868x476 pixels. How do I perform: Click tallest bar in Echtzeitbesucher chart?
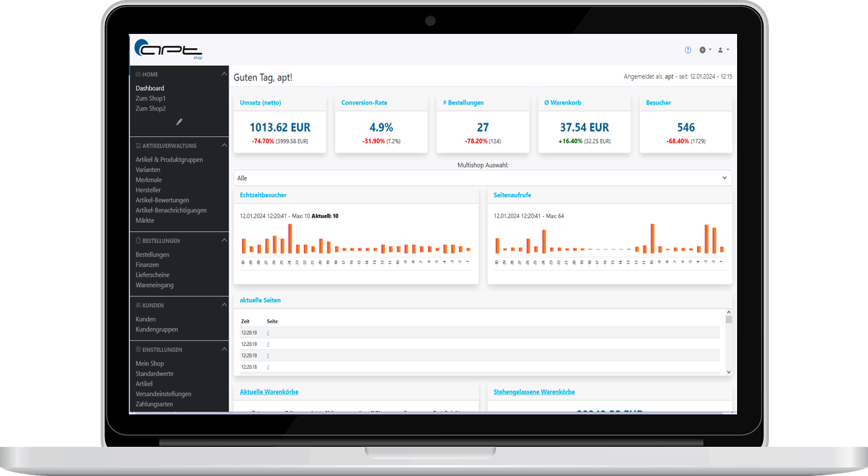point(290,239)
